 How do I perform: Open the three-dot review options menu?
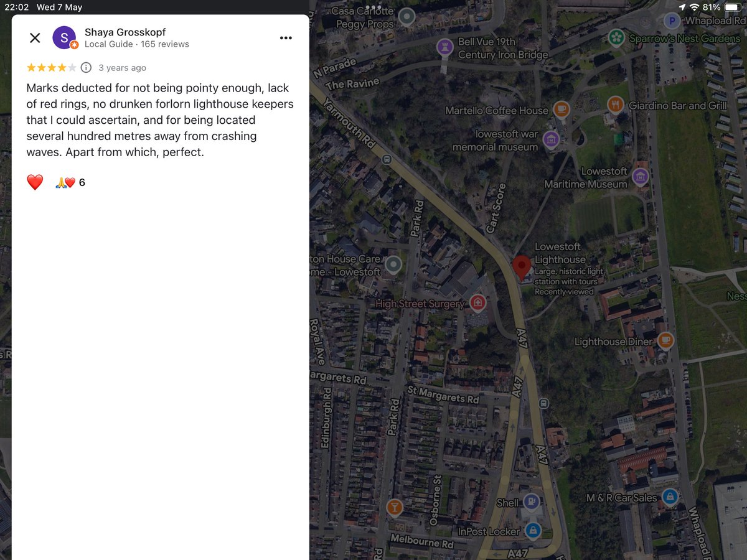coord(286,38)
